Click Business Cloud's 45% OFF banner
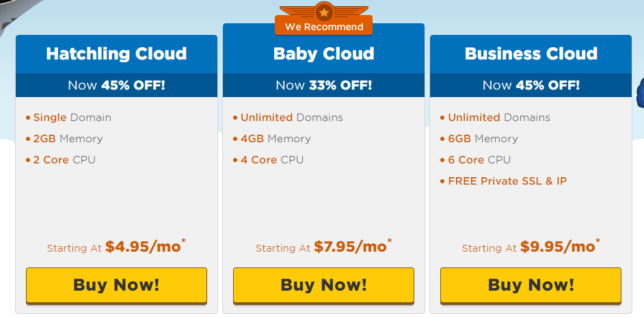 [531, 85]
